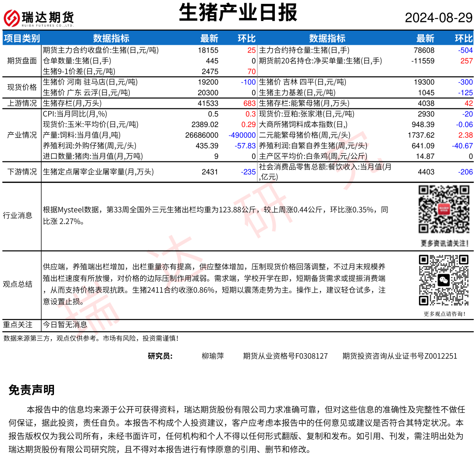Click the 期货主力合约收盘价 indicator label
Image resolution: width=476 pixels, height=455 pixels.
click(101, 50)
